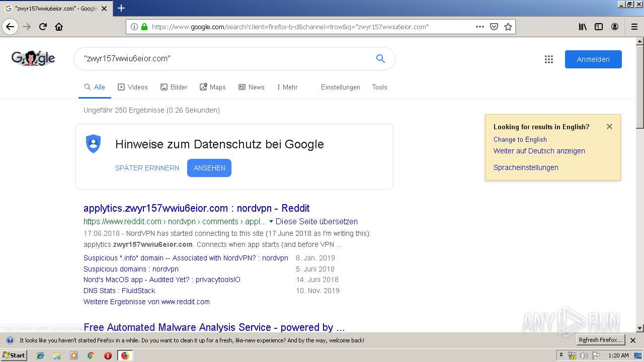Launch Internet Explorer from the taskbar
644x362 pixels.
[x=40, y=355]
